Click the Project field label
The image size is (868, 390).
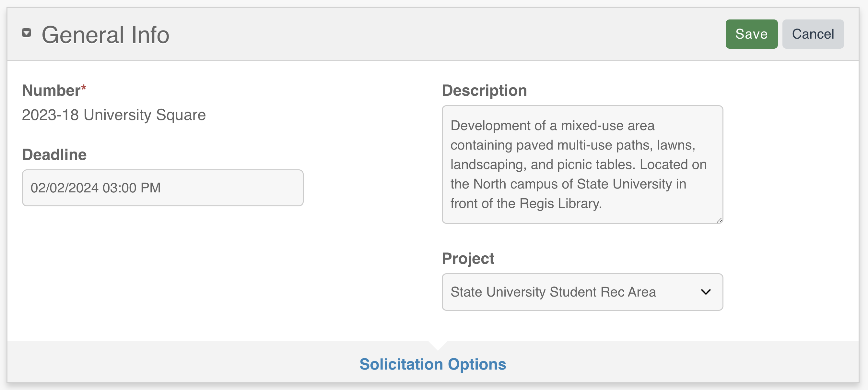468,258
